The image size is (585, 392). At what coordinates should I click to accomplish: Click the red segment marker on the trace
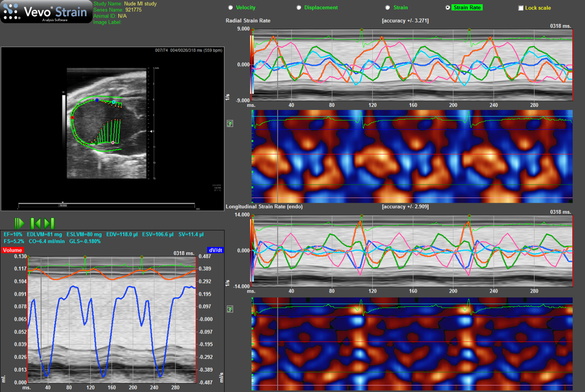click(72, 117)
